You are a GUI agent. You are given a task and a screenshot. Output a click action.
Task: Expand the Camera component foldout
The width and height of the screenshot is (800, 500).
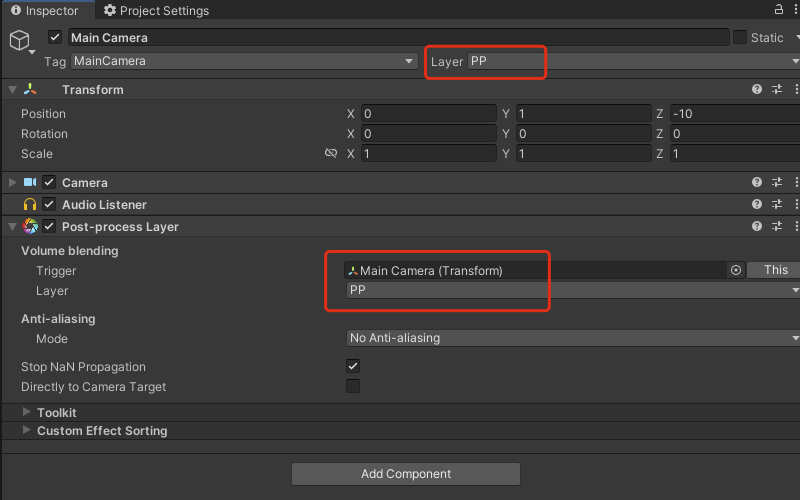coord(12,182)
